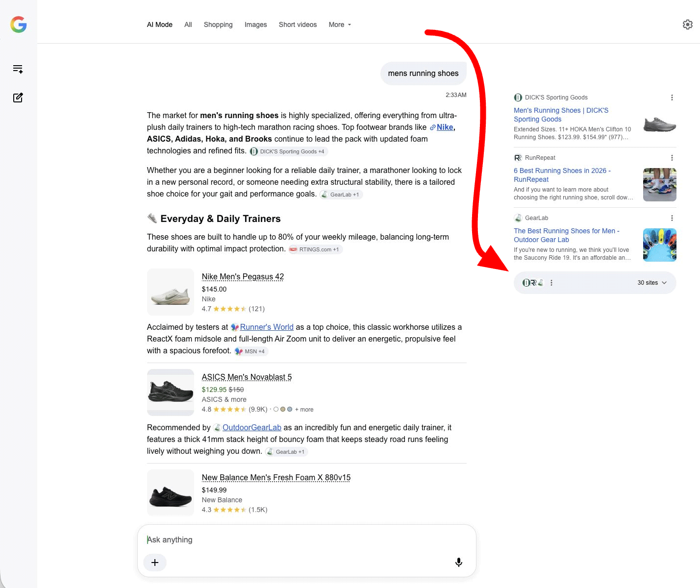Select the white ASICS color swatch
700x588 pixels.
click(x=276, y=409)
